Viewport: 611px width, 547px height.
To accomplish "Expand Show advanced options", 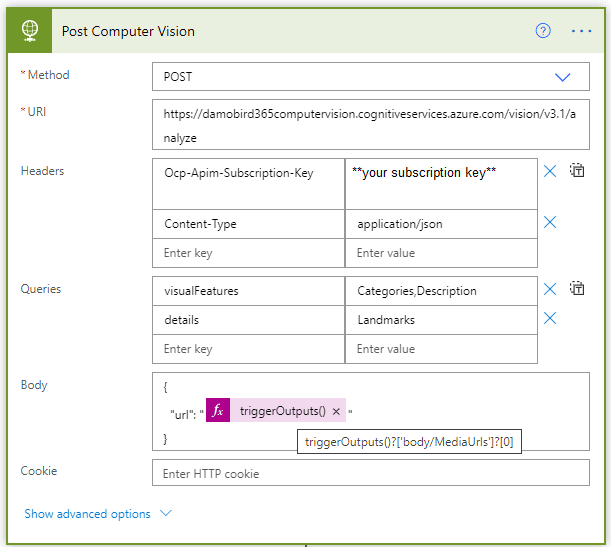I will [x=98, y=514].
